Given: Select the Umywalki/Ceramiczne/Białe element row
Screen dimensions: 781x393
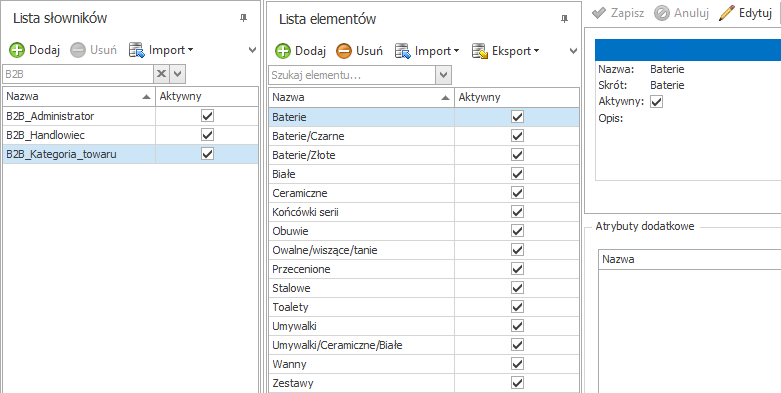Looking at the screenshot, I should pos(424,345).
